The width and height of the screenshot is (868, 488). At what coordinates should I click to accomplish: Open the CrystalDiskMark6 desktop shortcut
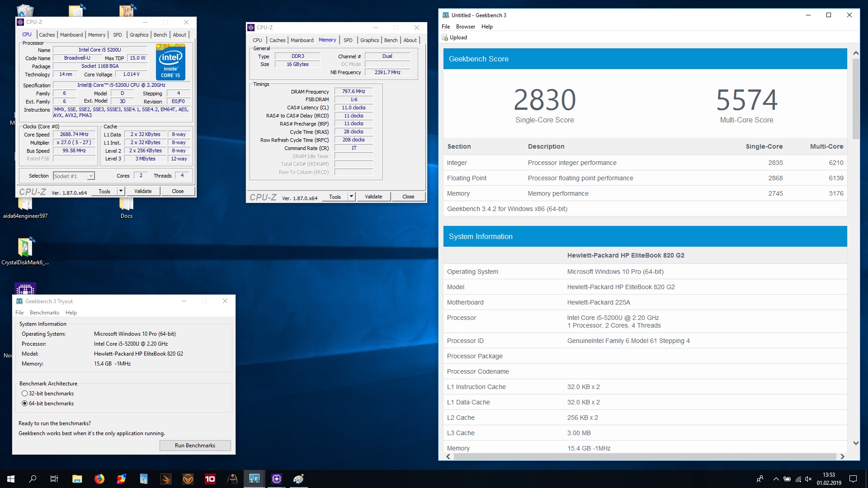coord(26,251)
